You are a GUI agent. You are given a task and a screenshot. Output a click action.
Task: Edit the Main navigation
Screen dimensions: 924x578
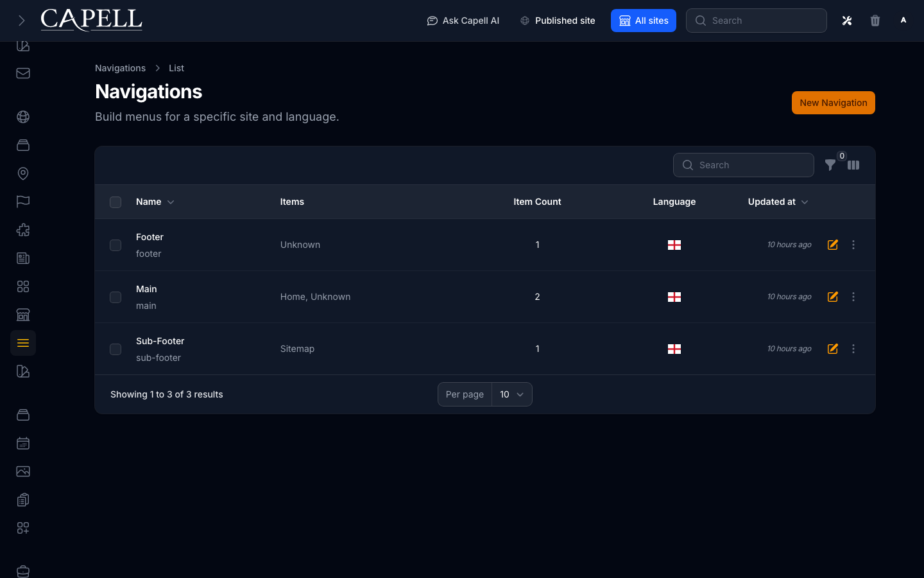pyautogui.click(x=833, y=297)
